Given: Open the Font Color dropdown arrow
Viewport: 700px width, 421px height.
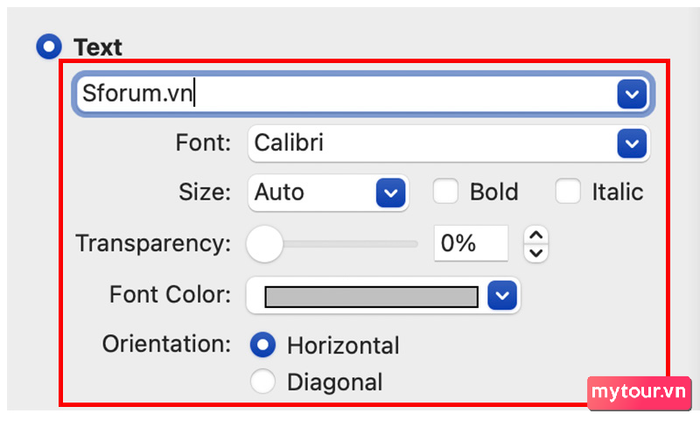Looking at the screenshot, I should click(x=502, y=295).
